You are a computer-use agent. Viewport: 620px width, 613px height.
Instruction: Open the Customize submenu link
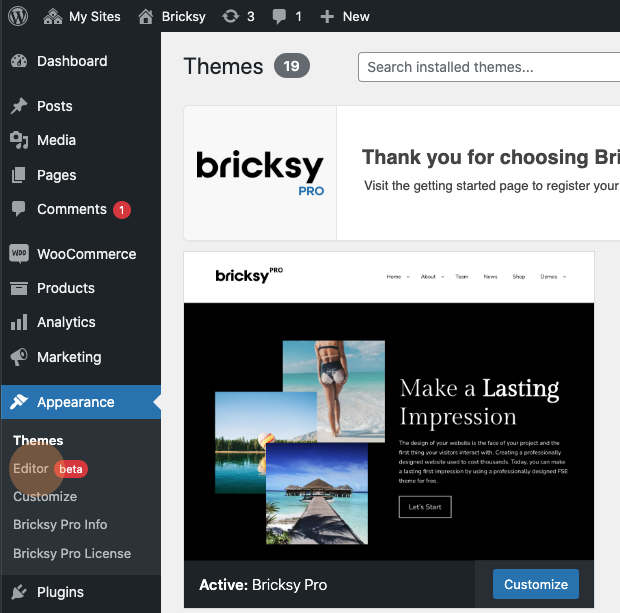pos(45,496)
